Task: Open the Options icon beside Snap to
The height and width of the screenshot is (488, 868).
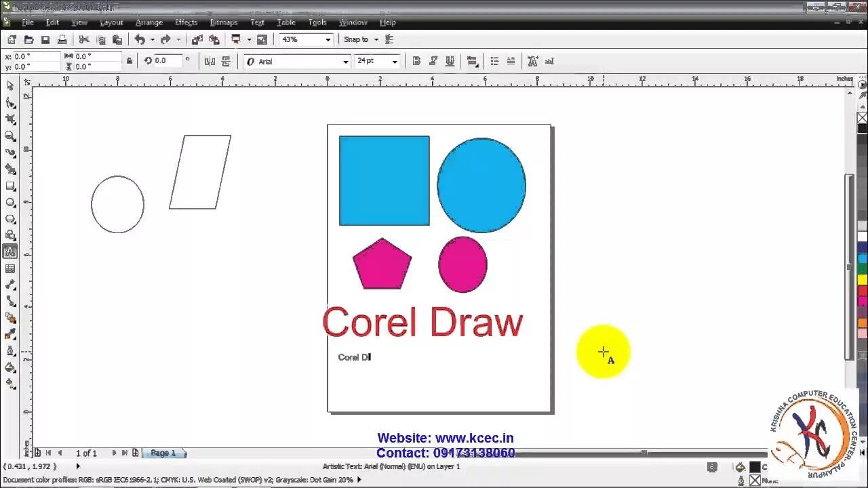Action: 389,40
